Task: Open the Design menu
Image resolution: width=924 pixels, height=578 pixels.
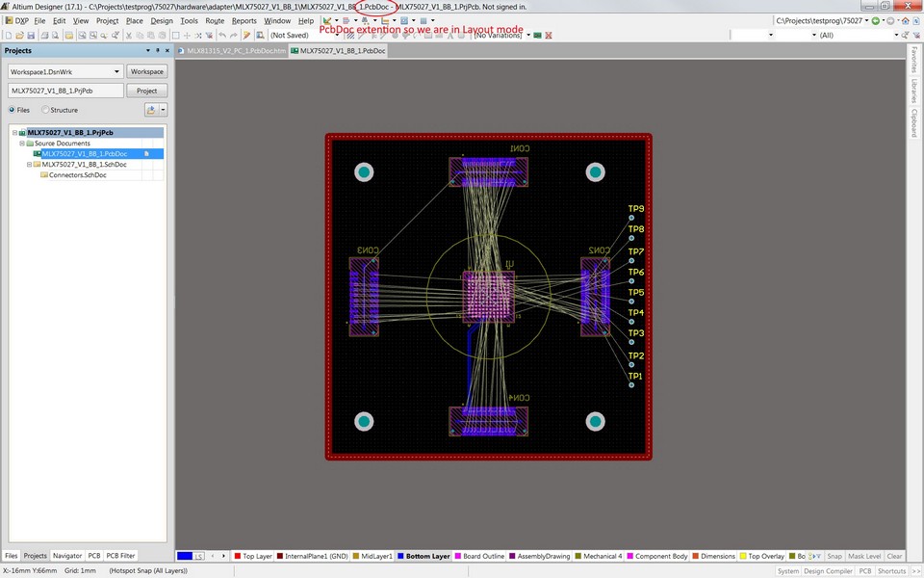Action: coord(162,20)
